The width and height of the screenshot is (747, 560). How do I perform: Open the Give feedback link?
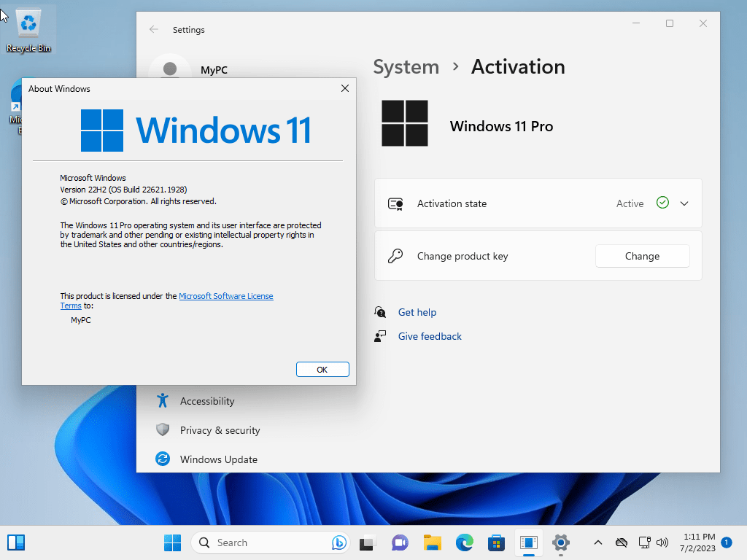(x=430, y=336)
